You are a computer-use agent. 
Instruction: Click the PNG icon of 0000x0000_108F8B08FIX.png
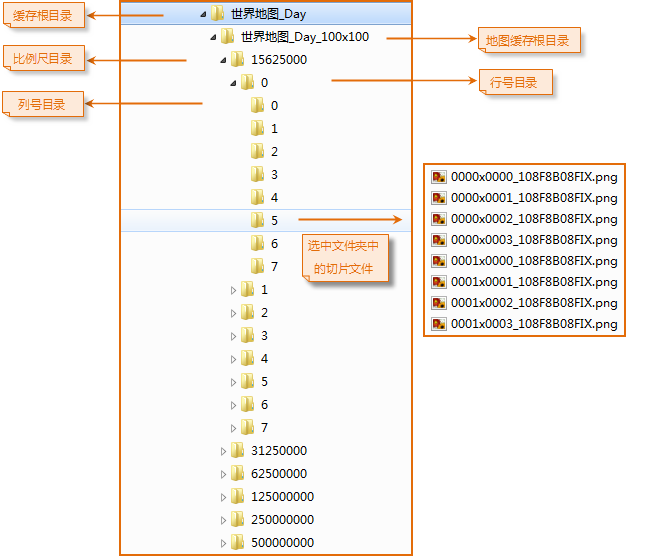[x=438, y=176]
